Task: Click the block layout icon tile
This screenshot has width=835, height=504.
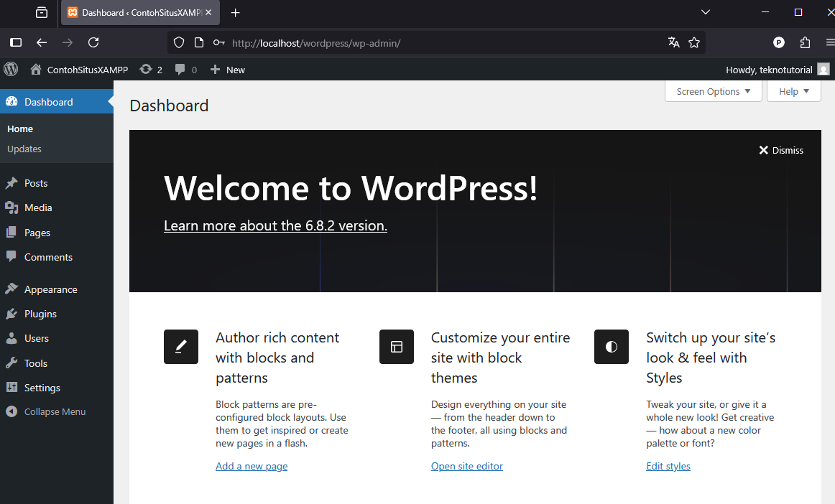Action: pos(396,347)
